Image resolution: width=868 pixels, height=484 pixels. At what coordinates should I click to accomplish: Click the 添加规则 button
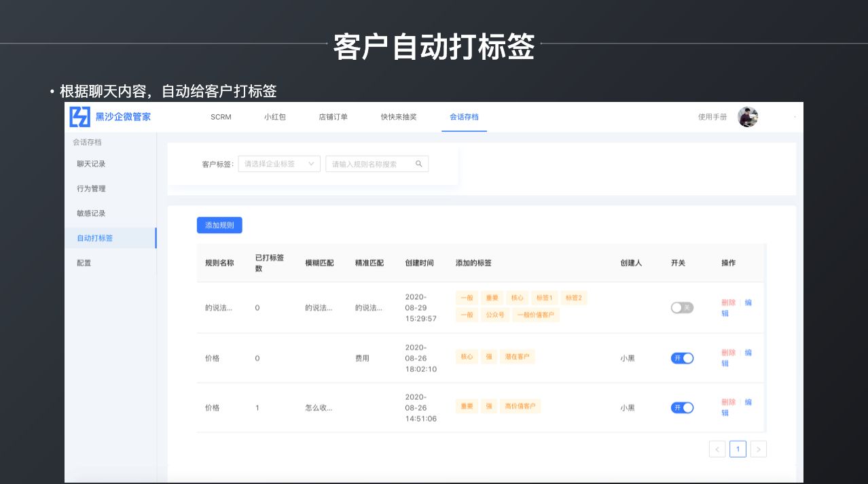(x=219, y=225)
